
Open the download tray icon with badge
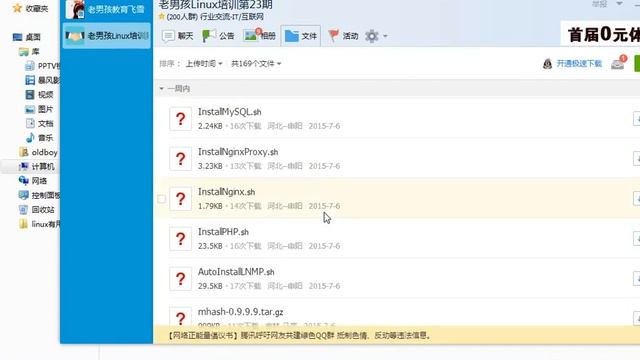pyautogui.click(x=618, y=63)
